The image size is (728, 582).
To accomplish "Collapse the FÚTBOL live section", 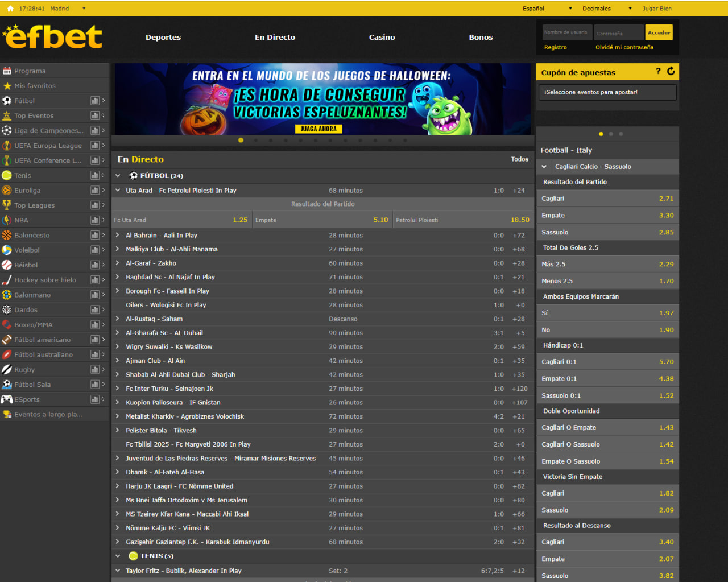I will point(118,176).
